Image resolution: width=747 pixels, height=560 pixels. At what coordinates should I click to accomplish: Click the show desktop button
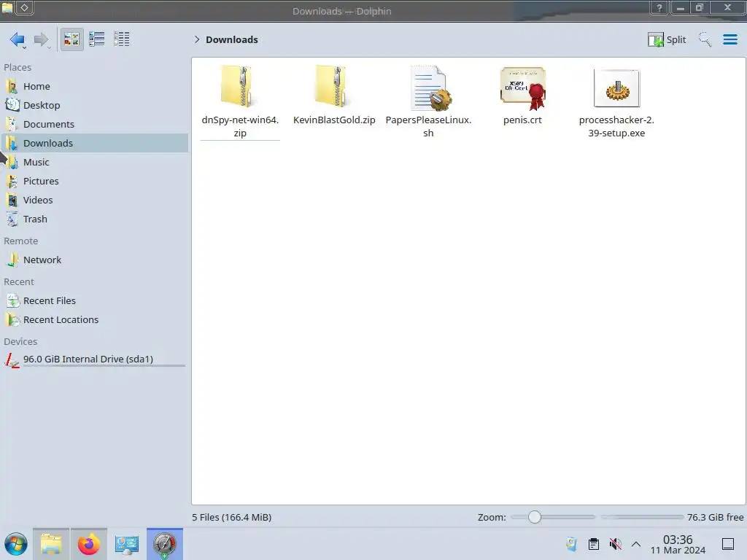[727, 544]
